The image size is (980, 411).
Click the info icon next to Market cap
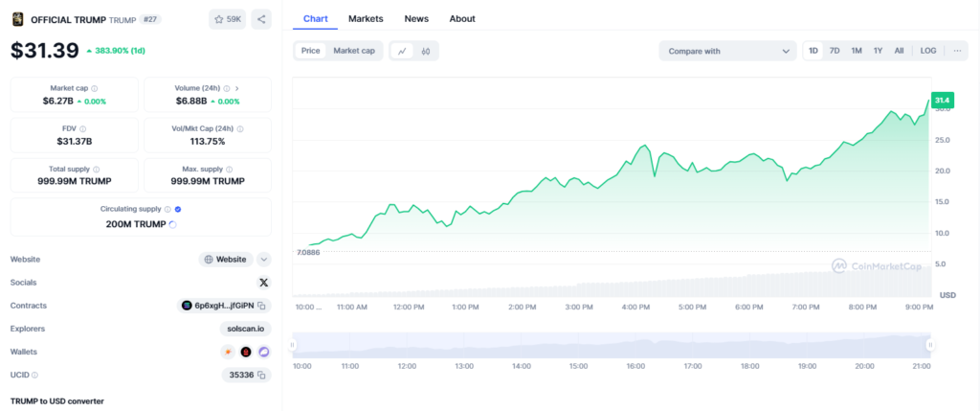[x=95, y=89]
